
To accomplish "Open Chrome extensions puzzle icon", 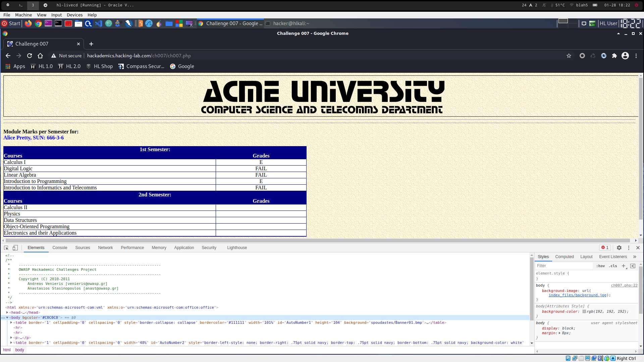I will coord(614,56).
